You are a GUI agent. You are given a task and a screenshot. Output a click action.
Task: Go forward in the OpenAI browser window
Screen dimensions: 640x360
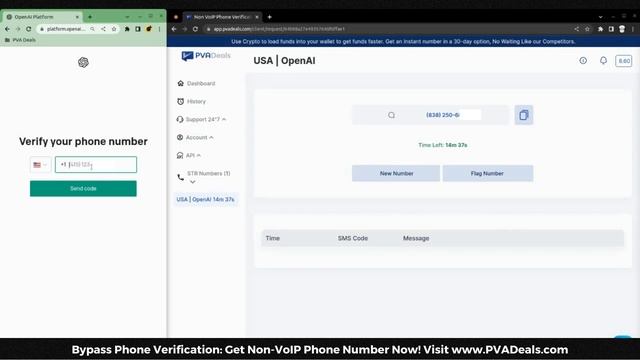[18, 29]
